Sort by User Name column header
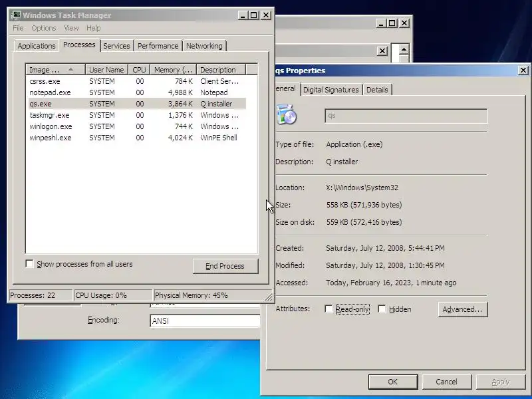The width and height of the screenshot is (532, 399). click(106, 70)
